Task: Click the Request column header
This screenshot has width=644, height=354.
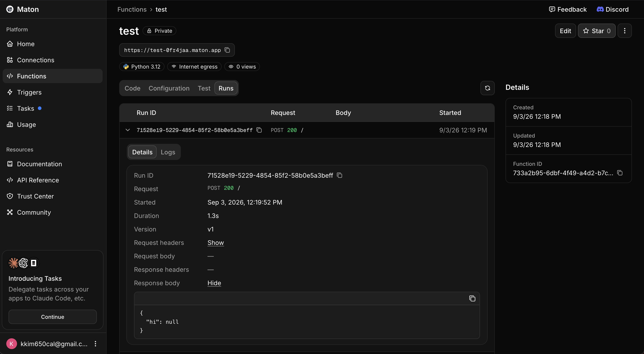Action: click(283, 113)
